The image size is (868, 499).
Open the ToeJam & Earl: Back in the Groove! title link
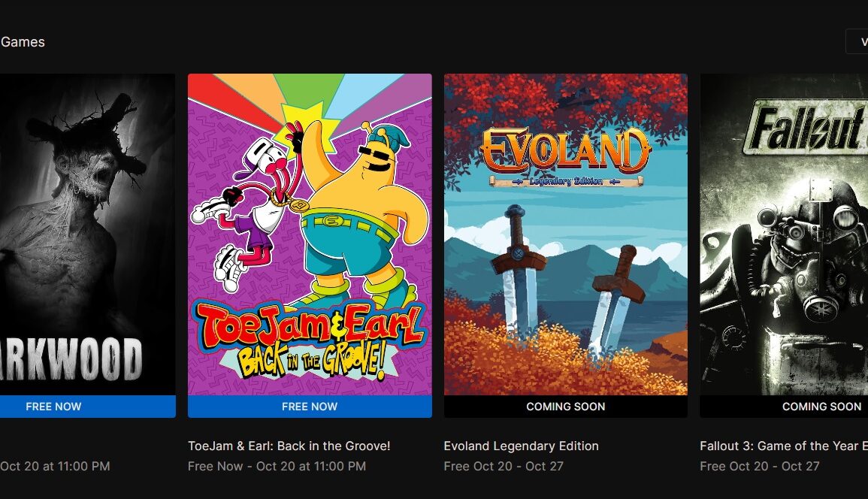pos(289,446)
